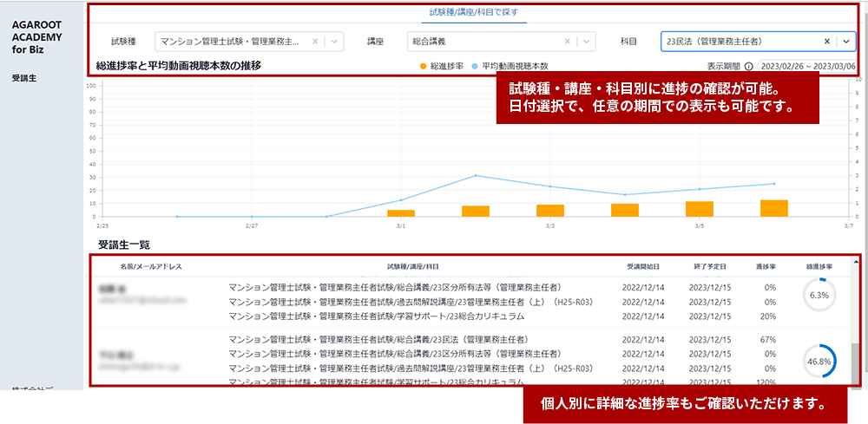Click the 受講開始日 column header
Image resolution: width=868 pixels, height=424 pixels.
[x=643, y=266]
